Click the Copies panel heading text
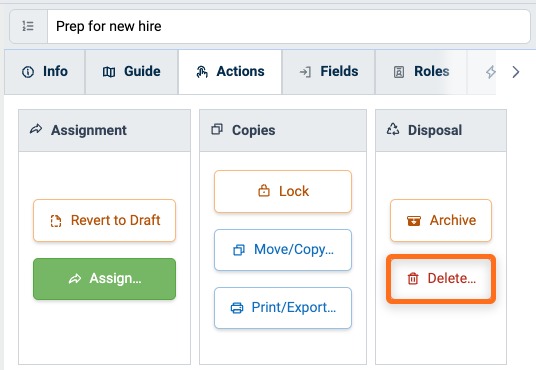This screenshot has width=536, height=370. (254, 130)
